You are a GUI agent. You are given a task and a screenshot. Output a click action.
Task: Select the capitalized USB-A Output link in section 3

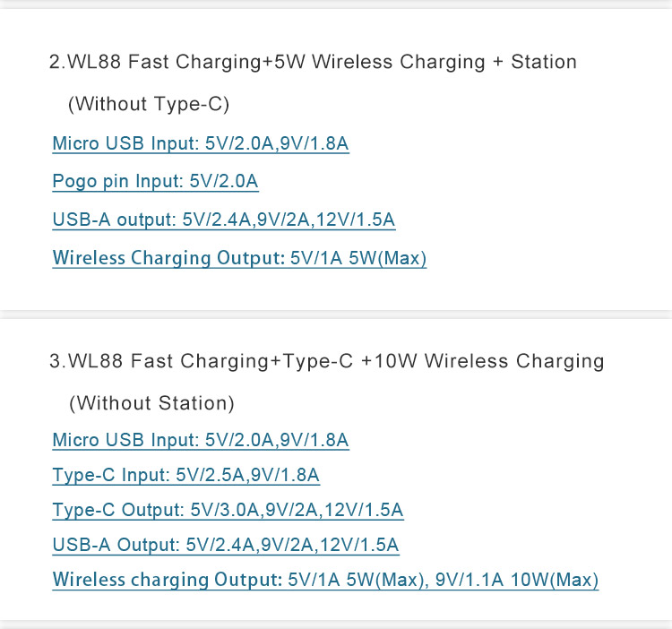click(226, 545)
